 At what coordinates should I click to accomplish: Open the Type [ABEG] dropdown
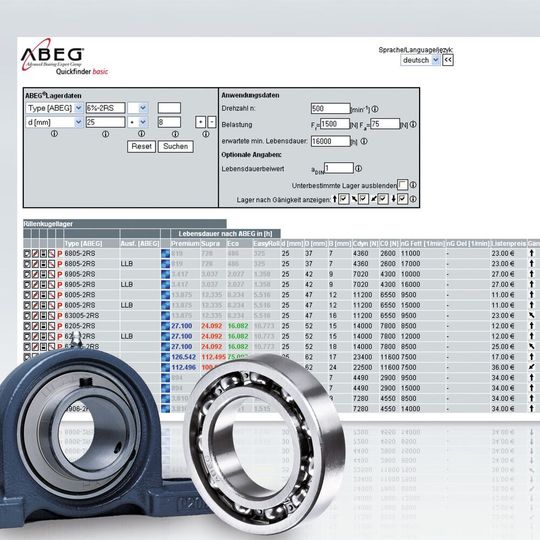(54, 108)
